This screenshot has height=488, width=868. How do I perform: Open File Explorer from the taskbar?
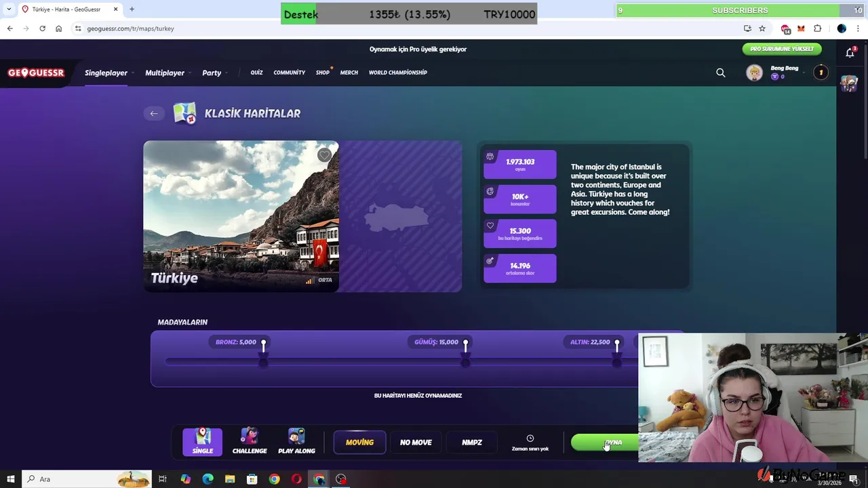click(230, 479)
